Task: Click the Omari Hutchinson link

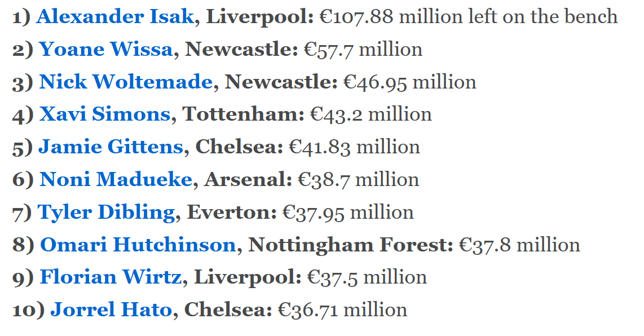Action: [x=138, y=245]
